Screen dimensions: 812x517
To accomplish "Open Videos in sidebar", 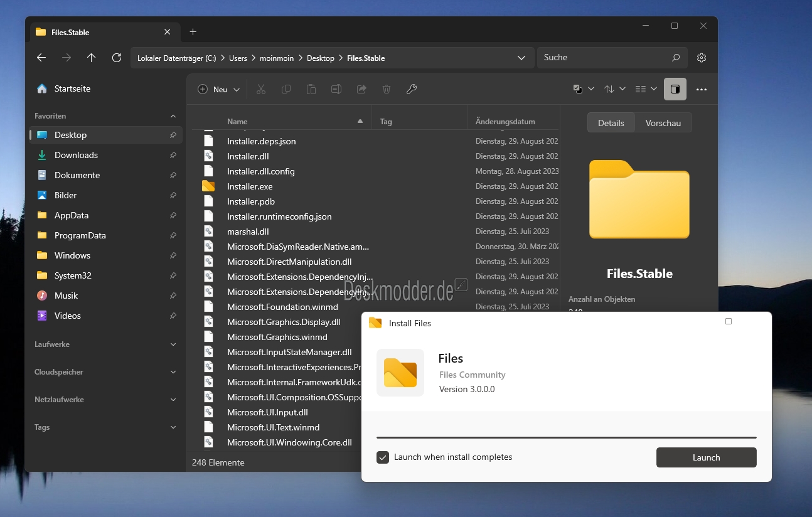I will click(105, 316).
